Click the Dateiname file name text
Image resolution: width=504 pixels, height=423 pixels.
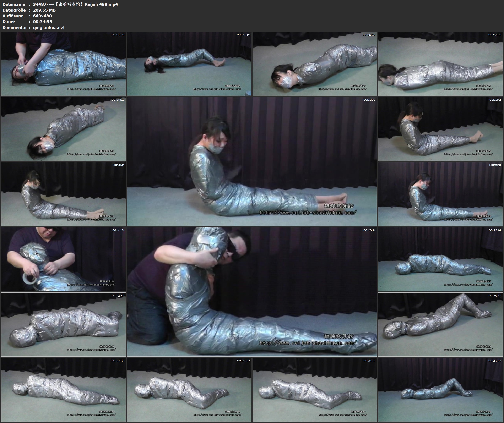[75, 4]
